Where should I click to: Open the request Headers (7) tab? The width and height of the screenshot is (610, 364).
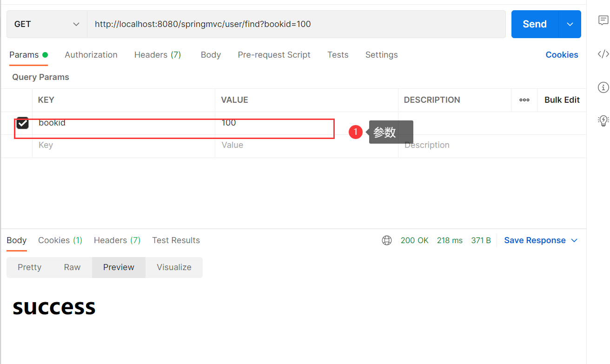point(158,55)
